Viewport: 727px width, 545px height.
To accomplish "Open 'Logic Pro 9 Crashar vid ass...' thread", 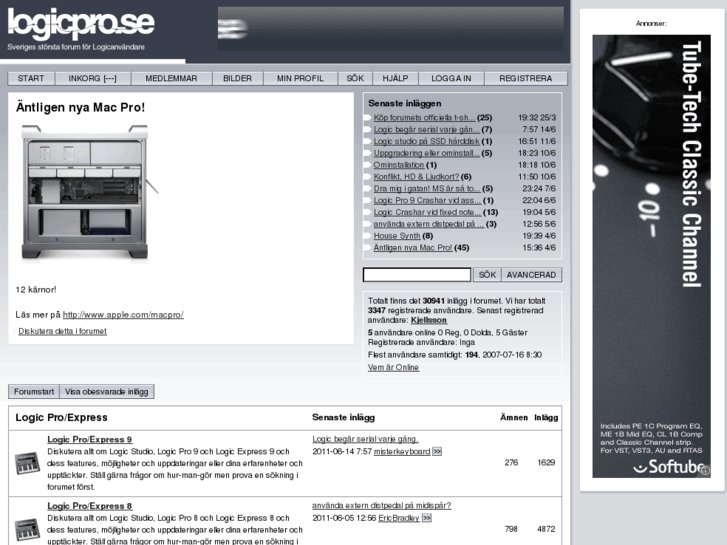I will (427, 200).
